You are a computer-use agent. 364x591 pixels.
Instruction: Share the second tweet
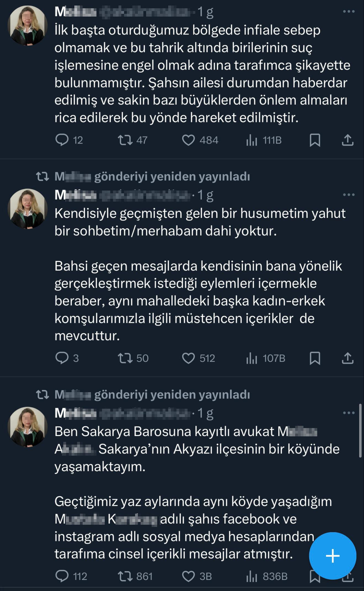[347, 358]
